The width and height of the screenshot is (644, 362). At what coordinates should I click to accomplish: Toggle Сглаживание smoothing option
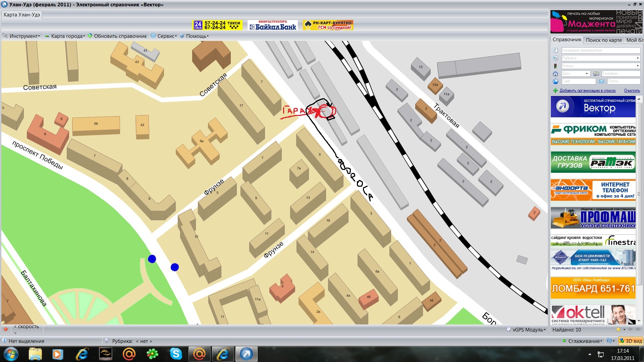[x=583, y=341]
